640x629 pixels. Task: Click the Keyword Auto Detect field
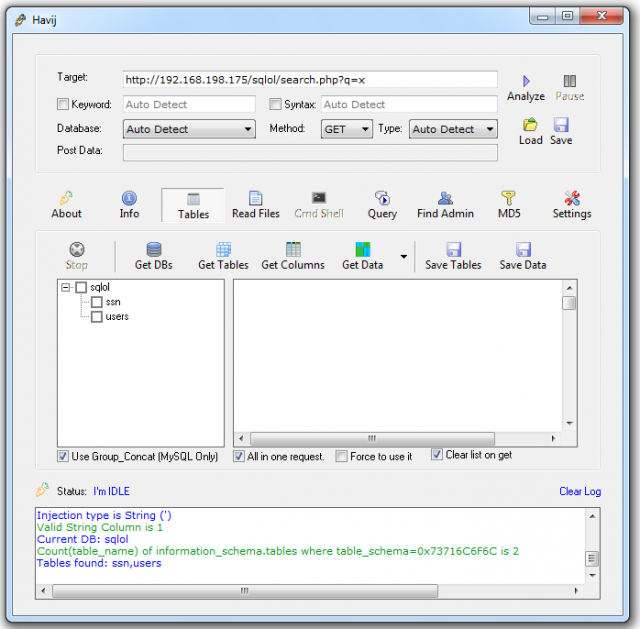click(x=189, y=104)
